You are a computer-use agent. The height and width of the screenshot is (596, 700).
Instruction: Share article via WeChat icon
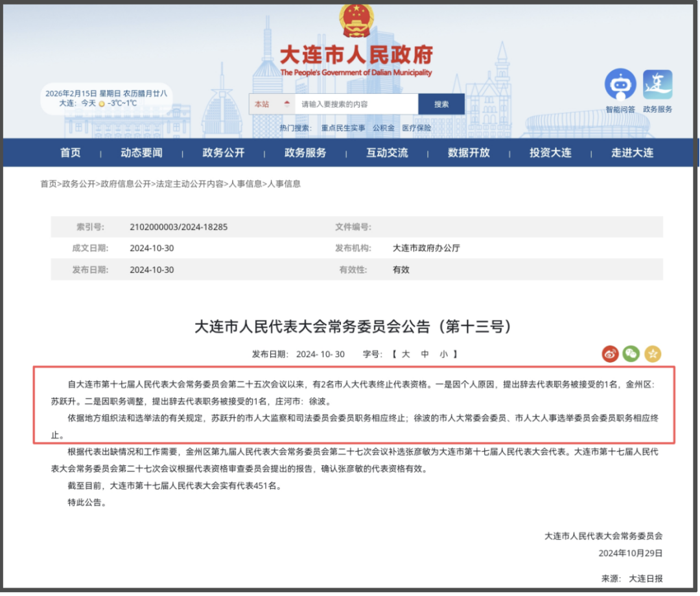tap(631, 354)
